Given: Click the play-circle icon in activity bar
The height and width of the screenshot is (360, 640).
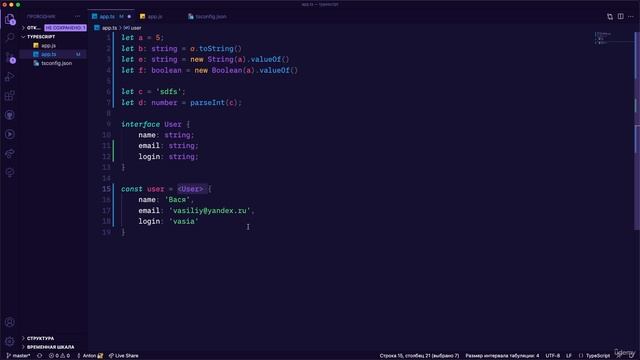Looking at the screenshot, I should [10, 134].
